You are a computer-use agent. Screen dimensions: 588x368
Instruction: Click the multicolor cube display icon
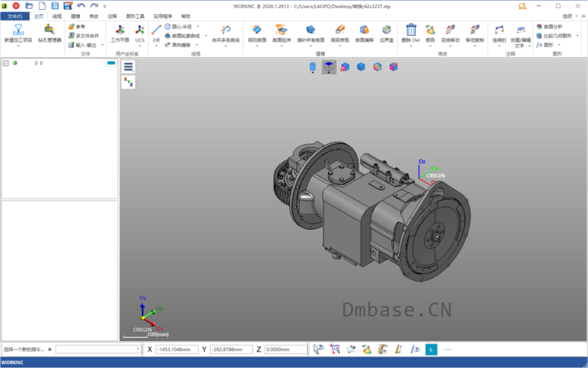click(377, 67)
